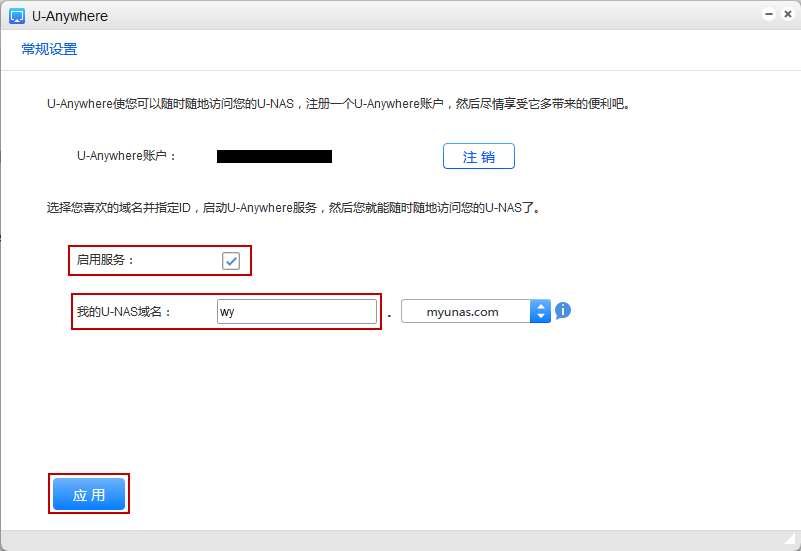Focus the 我的U-NAS域名 input field

click(x=297, y=312)
